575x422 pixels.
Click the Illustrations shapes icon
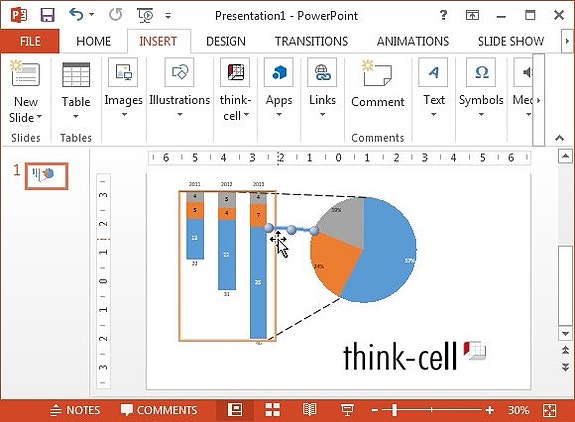click(179, 72)
